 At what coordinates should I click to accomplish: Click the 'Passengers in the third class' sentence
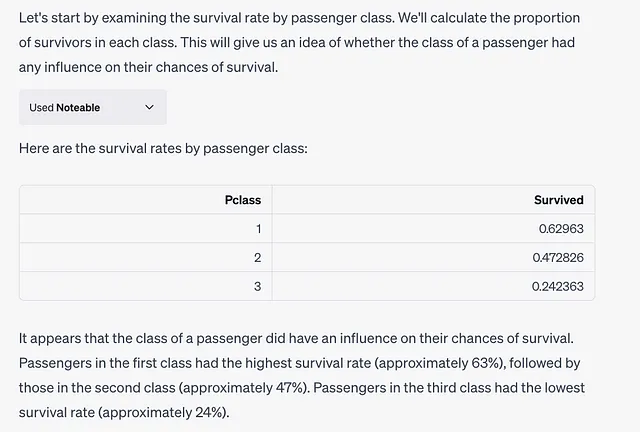[449, 387]
